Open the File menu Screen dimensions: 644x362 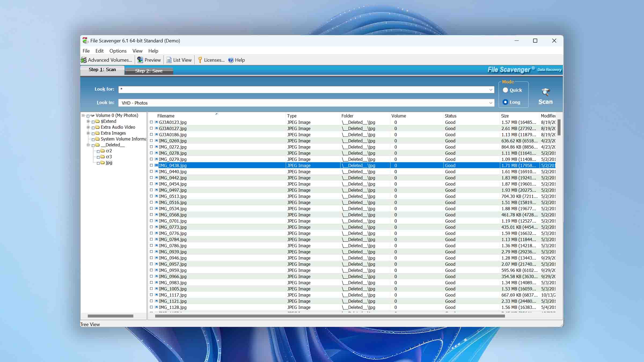tap(86, 51)
